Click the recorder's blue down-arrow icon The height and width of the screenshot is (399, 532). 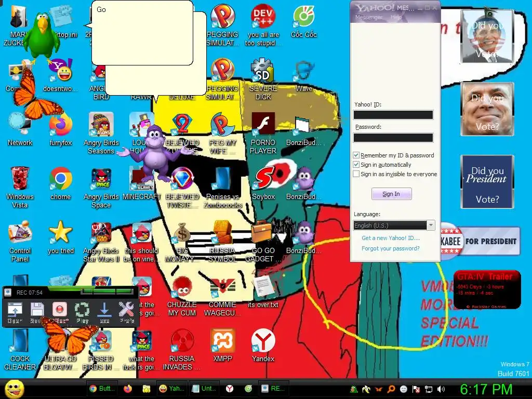coord(104,312)
